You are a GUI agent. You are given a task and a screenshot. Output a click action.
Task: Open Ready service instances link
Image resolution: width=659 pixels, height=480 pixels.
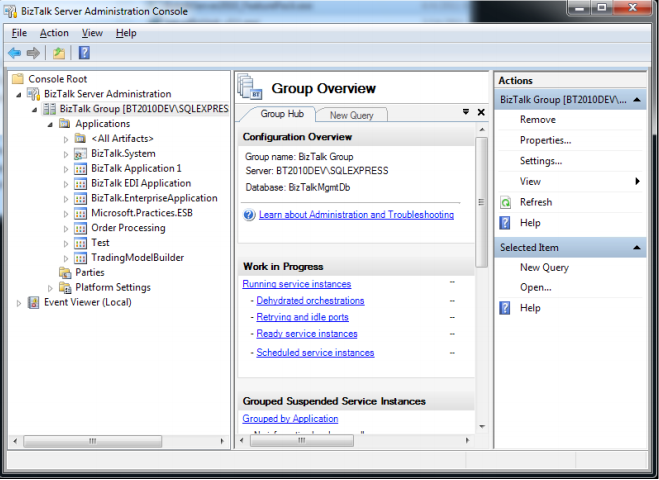click(307, 334)
